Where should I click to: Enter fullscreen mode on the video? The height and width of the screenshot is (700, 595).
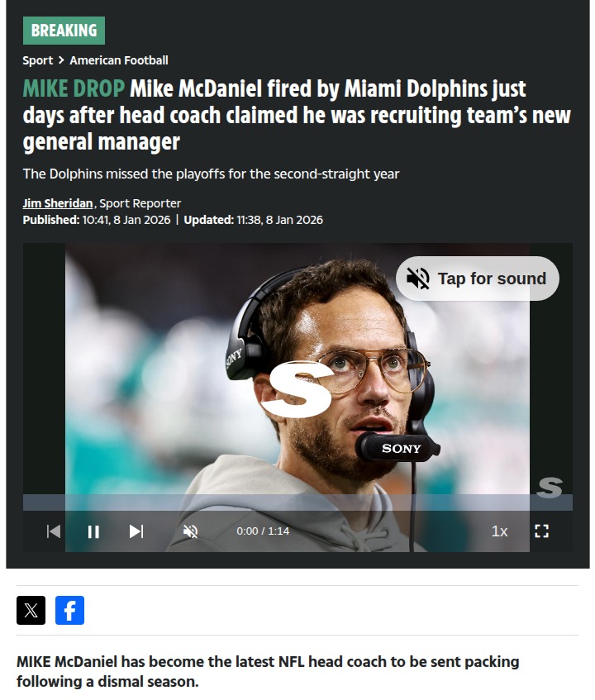click(x=541, y=531)
